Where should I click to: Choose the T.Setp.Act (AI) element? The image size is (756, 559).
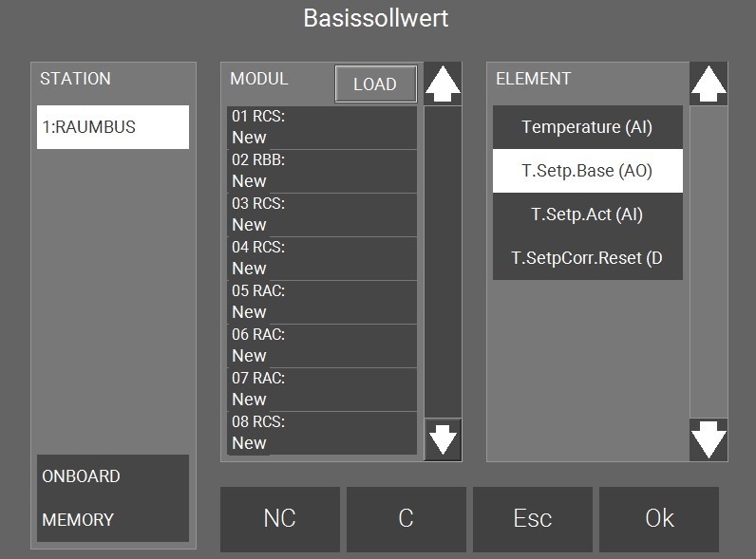coord(588,214)
